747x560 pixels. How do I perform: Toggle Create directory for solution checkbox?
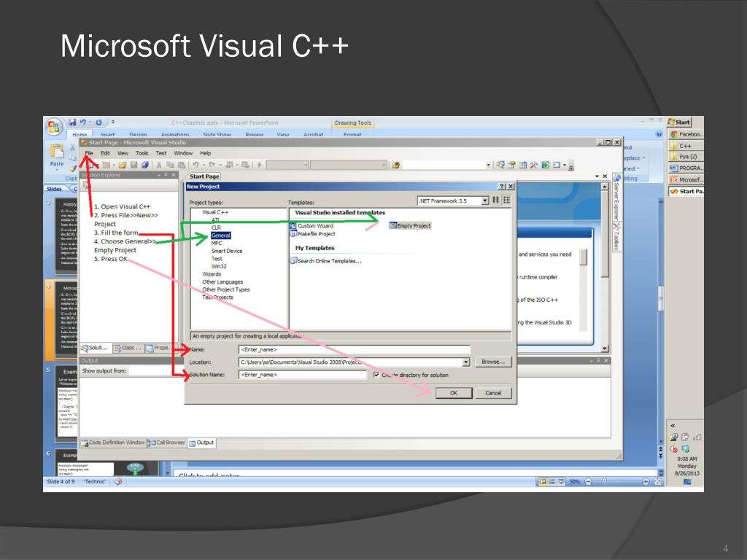376,375
